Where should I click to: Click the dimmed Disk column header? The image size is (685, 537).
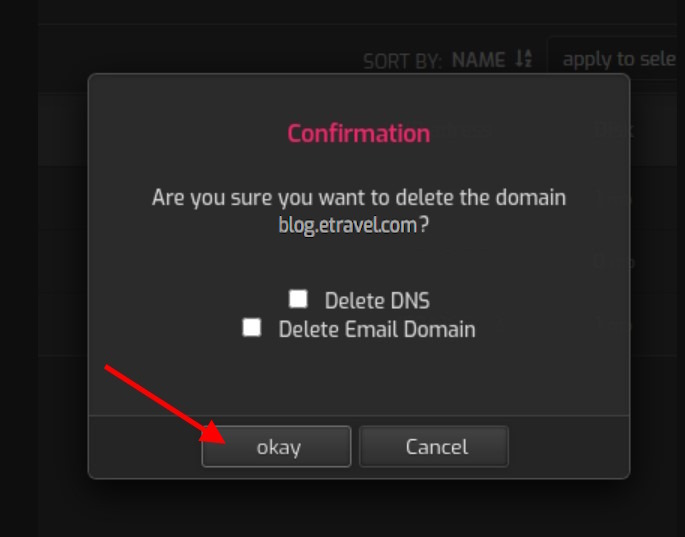615,130
